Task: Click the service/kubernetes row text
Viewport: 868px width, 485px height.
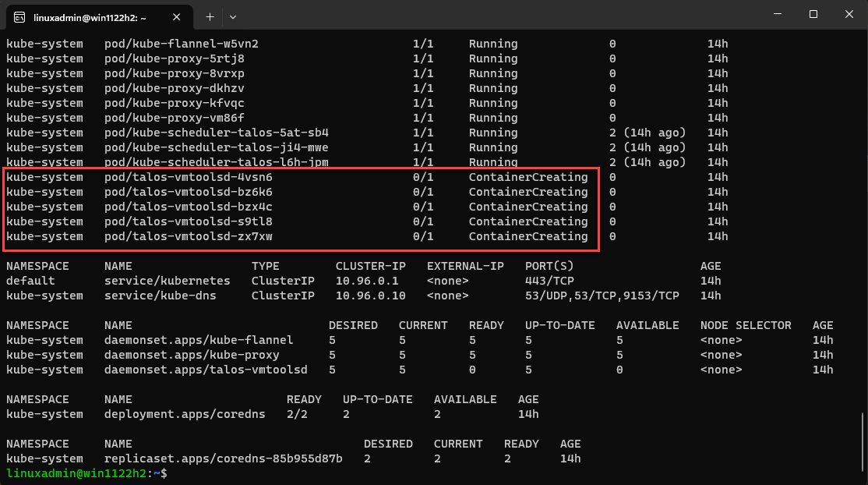Action: tap(167, 281)
